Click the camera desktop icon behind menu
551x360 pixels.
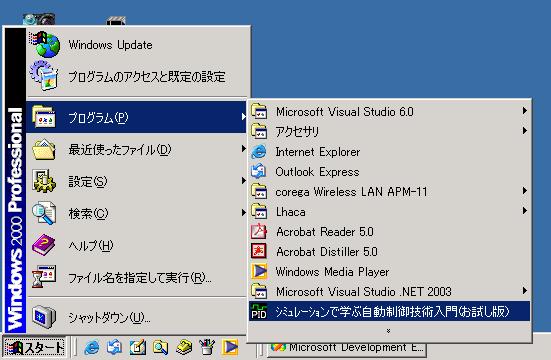(39, 19)
